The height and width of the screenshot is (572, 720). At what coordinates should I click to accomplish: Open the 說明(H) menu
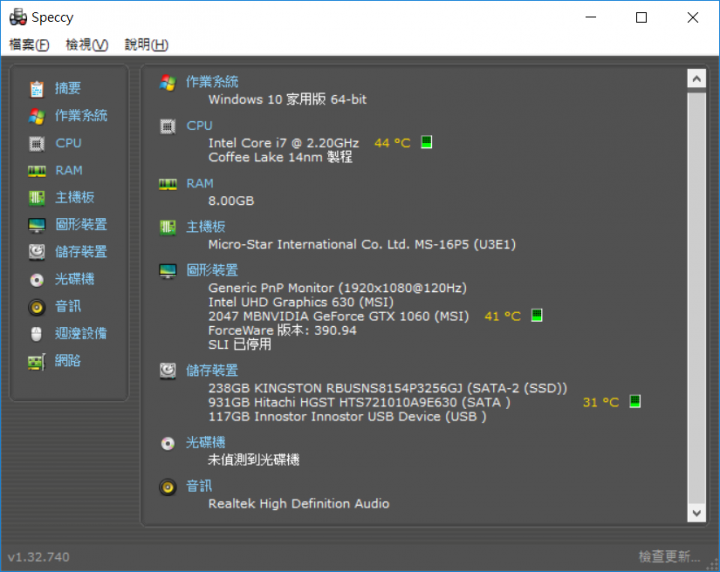click(x=146, y=45)
